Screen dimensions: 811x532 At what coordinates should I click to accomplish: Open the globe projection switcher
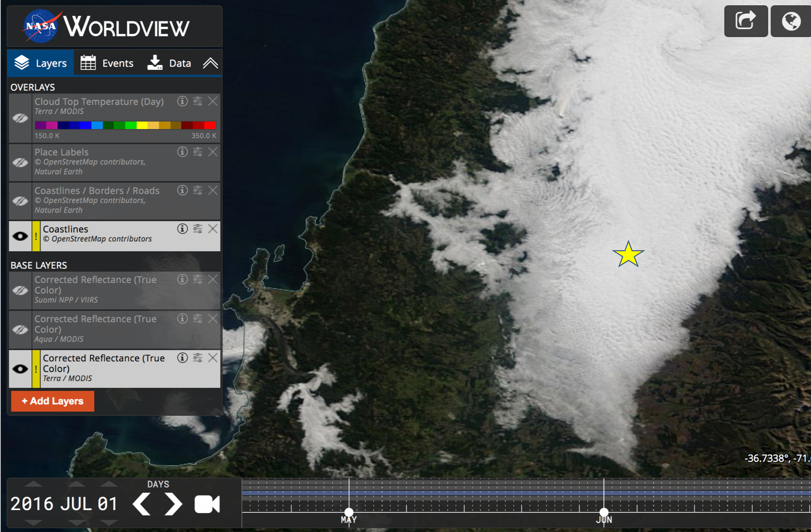click(791, 21)
